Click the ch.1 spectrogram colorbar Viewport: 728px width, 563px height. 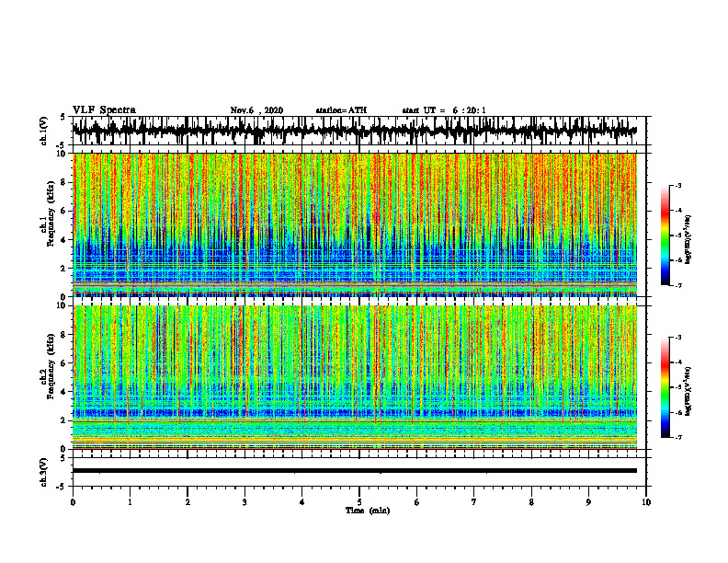pyautogui.click(x=665, y=236)
